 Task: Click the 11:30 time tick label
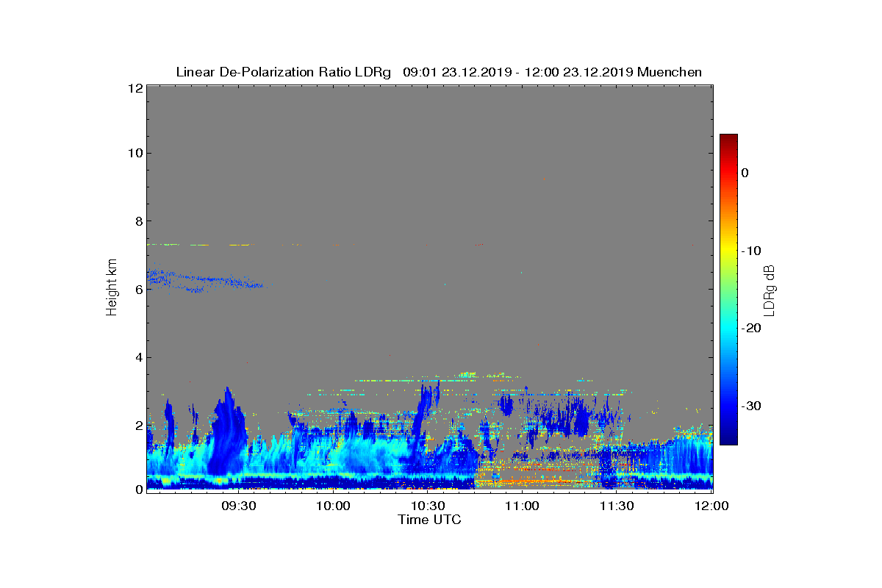617,506
